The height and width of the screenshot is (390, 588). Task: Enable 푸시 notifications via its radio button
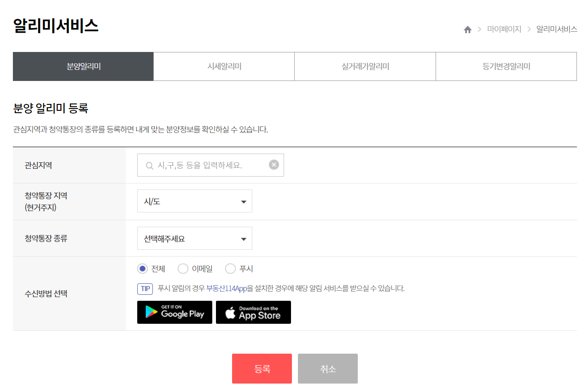coord(230,268)
